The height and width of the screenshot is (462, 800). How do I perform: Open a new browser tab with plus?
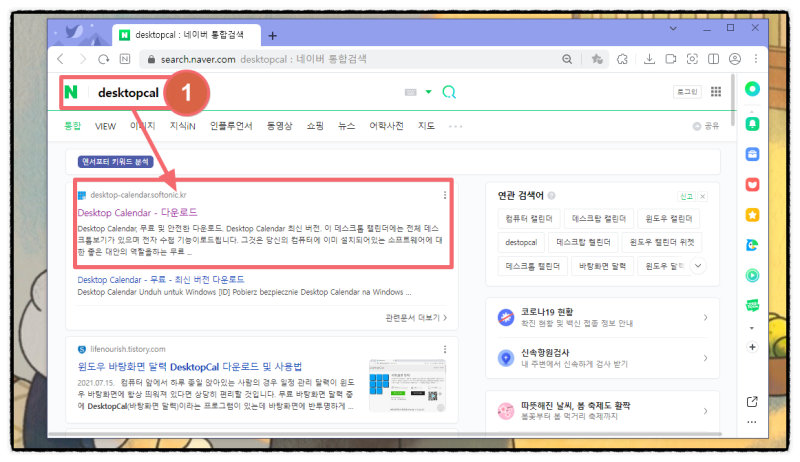[272, 36]
